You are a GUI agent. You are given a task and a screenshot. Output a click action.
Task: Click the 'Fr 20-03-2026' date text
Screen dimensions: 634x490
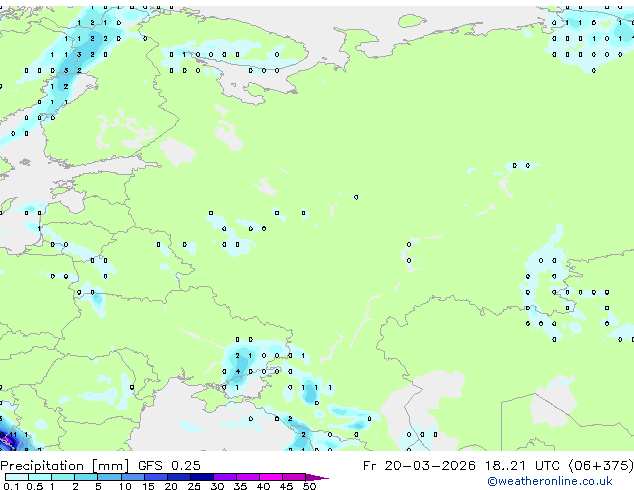tap(419, 466)
